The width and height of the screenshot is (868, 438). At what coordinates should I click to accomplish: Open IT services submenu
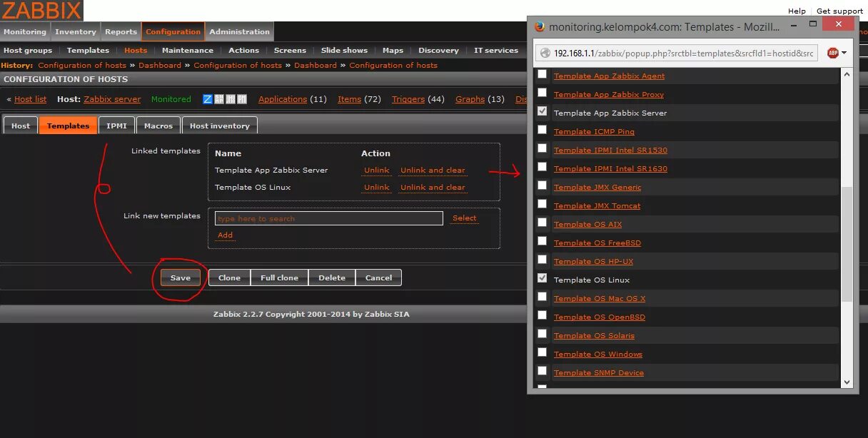[496, 51]
